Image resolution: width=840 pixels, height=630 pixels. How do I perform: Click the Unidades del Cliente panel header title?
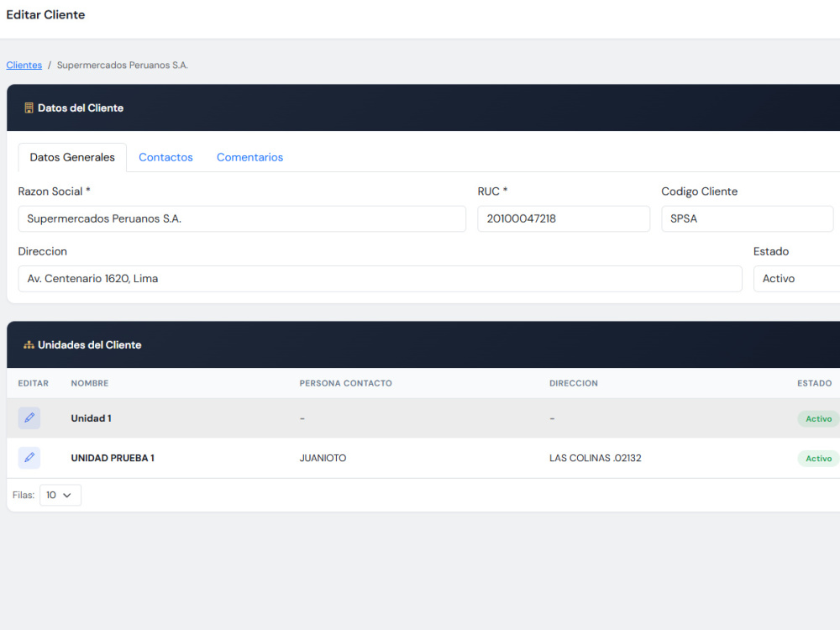[x=90, y=345]
